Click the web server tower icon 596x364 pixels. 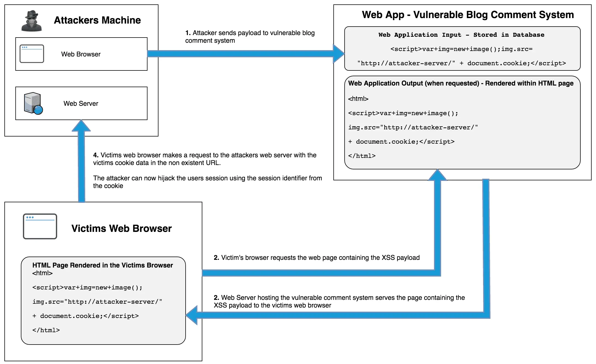pyautogui.click(x=33, y=103)
